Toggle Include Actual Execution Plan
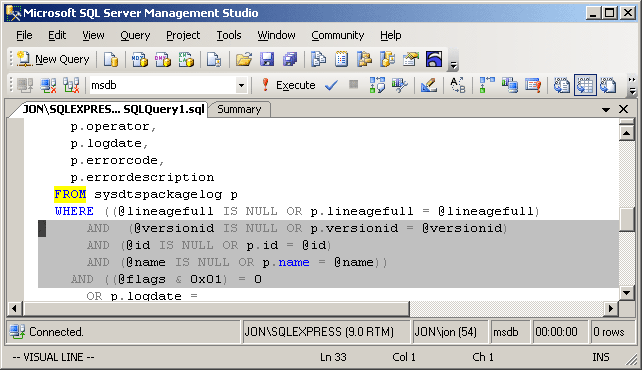The image size is (642, 370). click(x=486, y=85)
